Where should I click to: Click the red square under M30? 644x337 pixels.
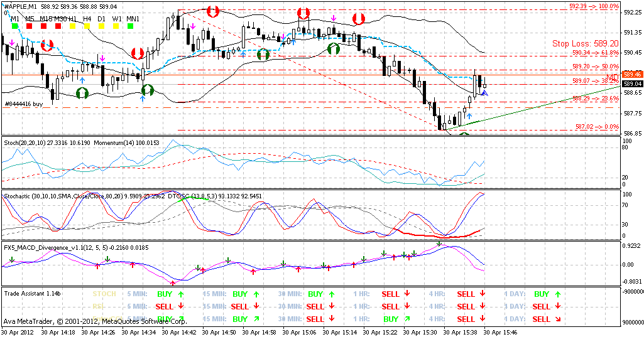58,26
